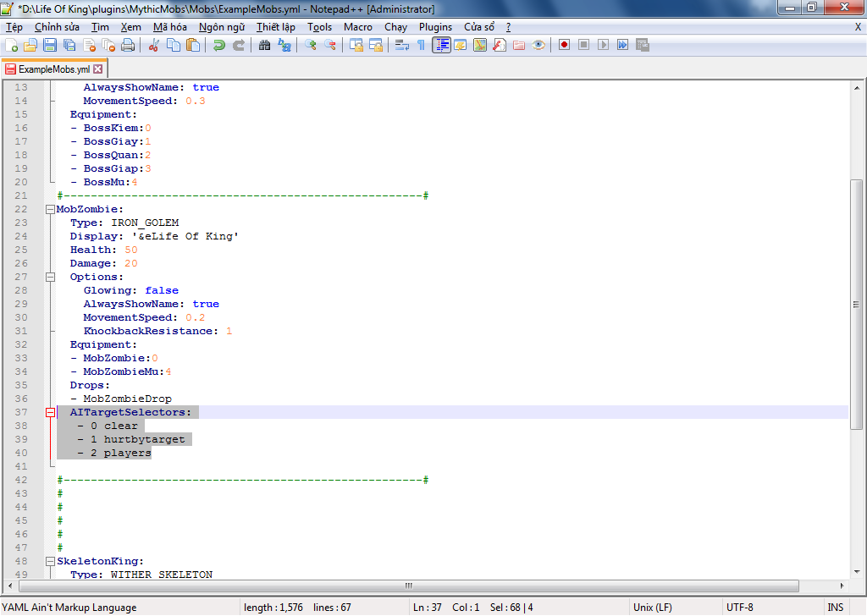This screenshot has height=616, width=867.
Task: Click the Save file toolbar icon
Action: pos(50,45)
